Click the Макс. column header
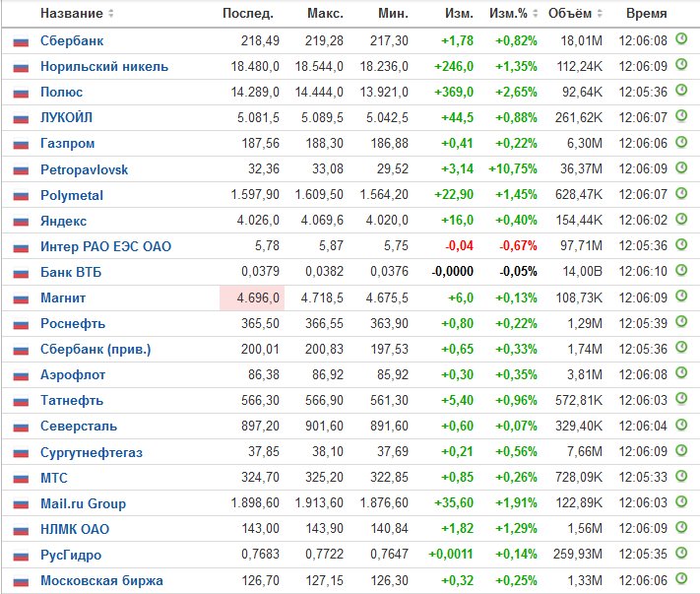The height and width of the screenshot is (594, 700). 325,14
